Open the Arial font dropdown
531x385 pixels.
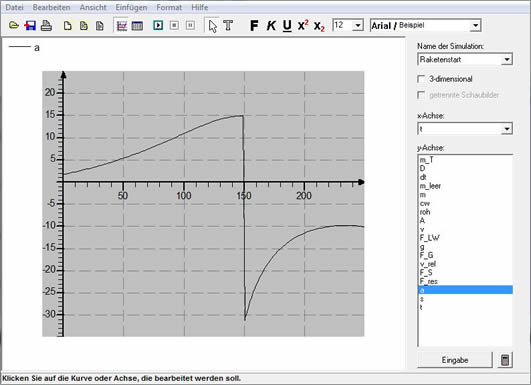[x=476, y=25]
